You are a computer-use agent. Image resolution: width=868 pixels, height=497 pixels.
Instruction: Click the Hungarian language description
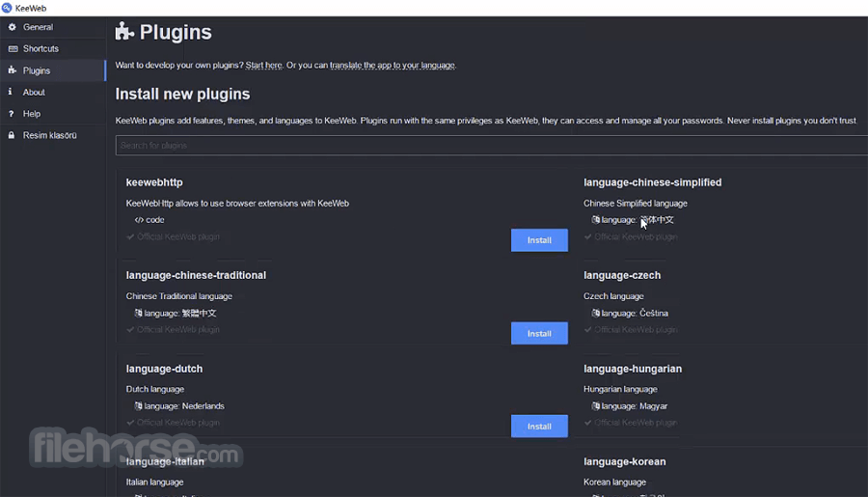620,389
